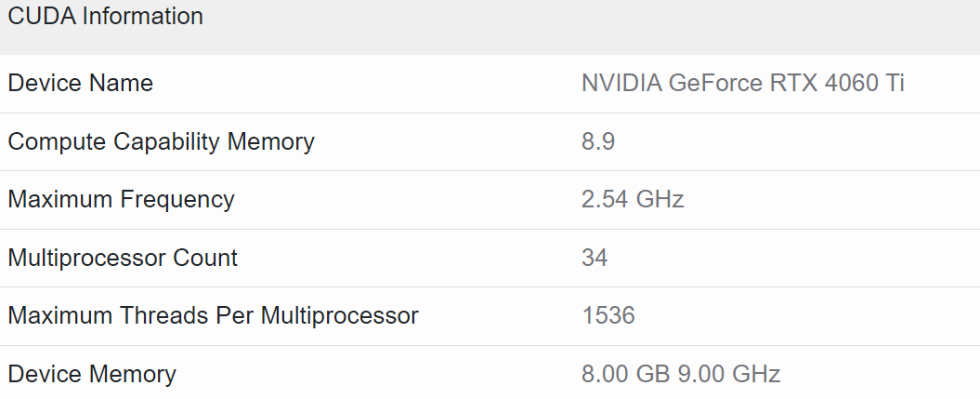Select the 2.54 GHz frequency value
The image size is (980, 399).
[x=633, y=199]
